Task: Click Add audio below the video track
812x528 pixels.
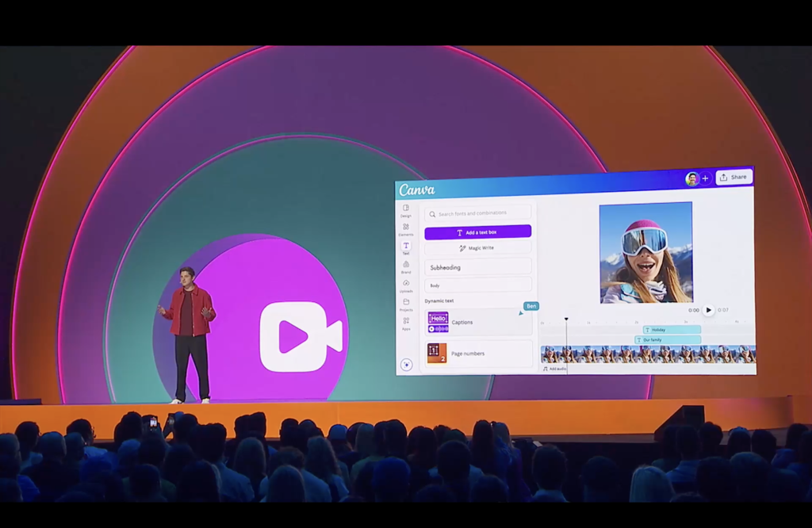Action: 554,369
